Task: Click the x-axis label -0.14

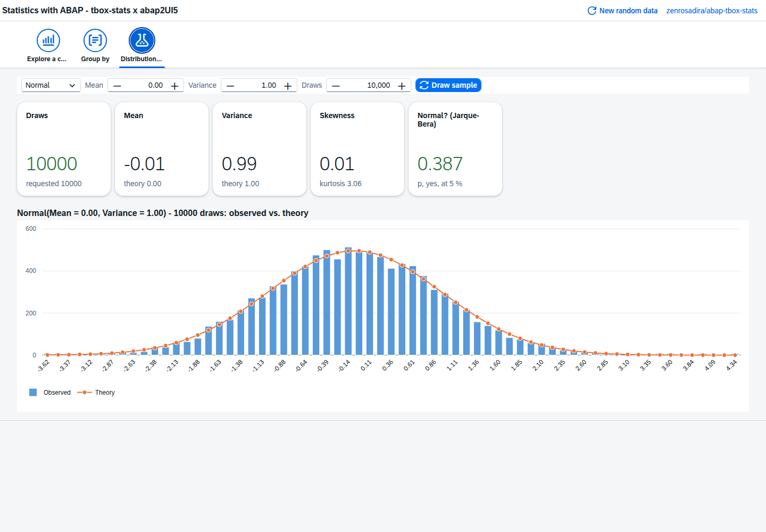Action: pos(345,365)
